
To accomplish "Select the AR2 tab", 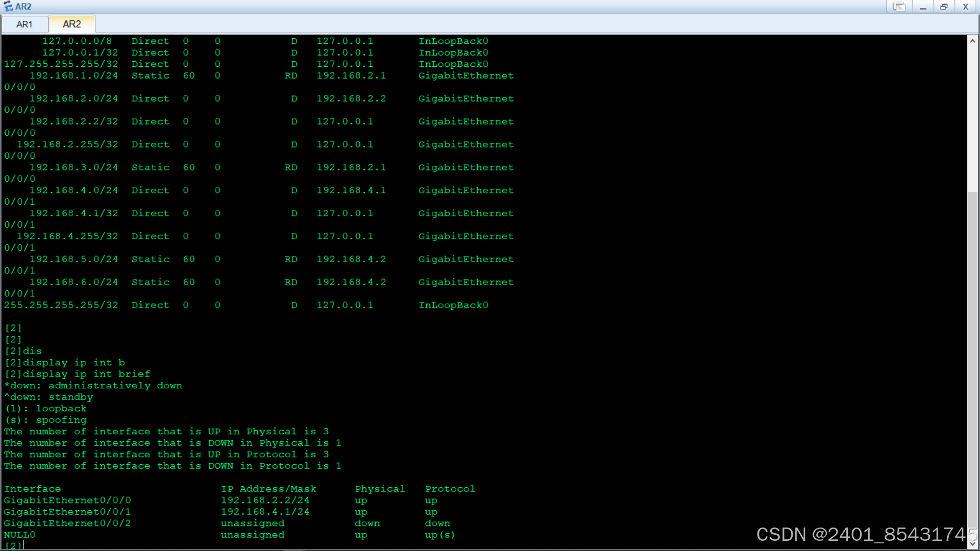I will [x=71, y=24].
